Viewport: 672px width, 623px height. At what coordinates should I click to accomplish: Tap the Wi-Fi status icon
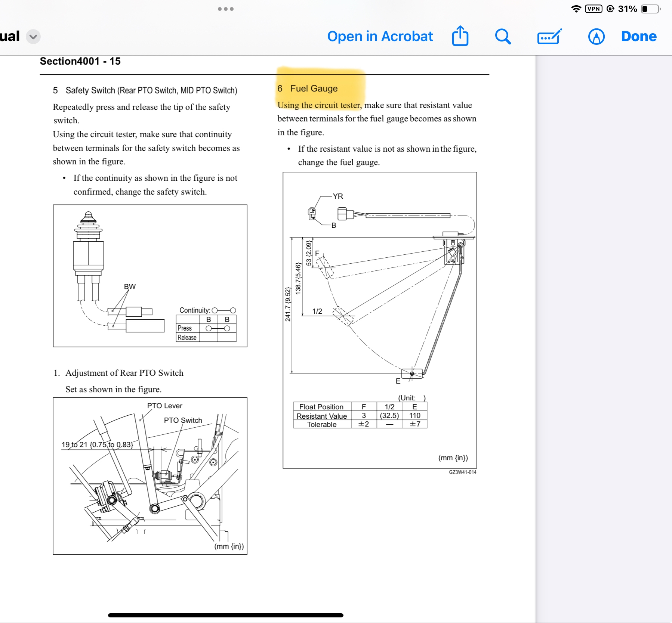click(576, 9)
